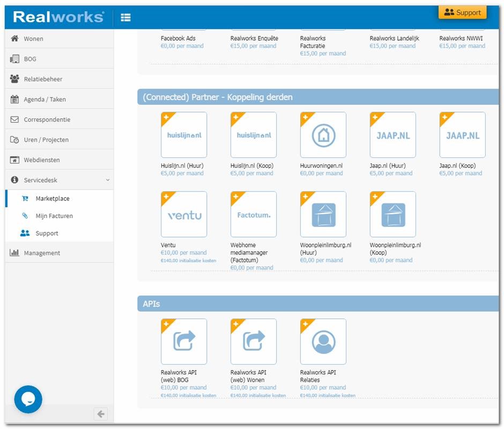Screen dimensions: 504x429
Task: Click the sidebar Support people icon
Action: [25, 233]
